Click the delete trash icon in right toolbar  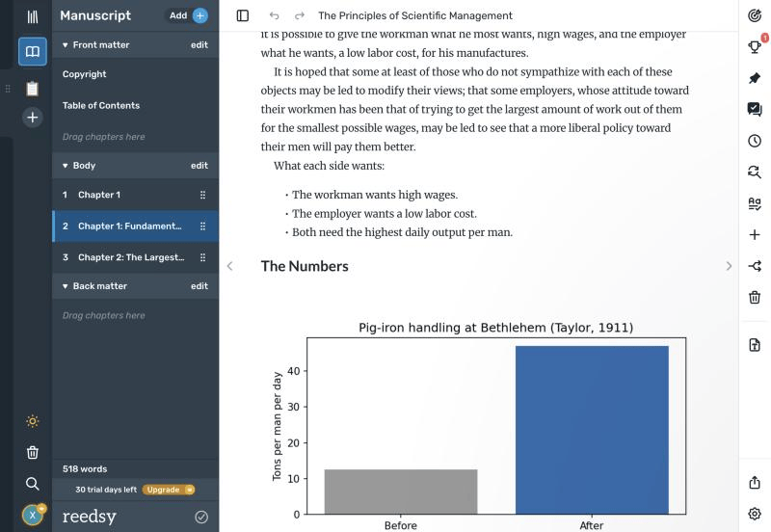[x=755, y=297]
